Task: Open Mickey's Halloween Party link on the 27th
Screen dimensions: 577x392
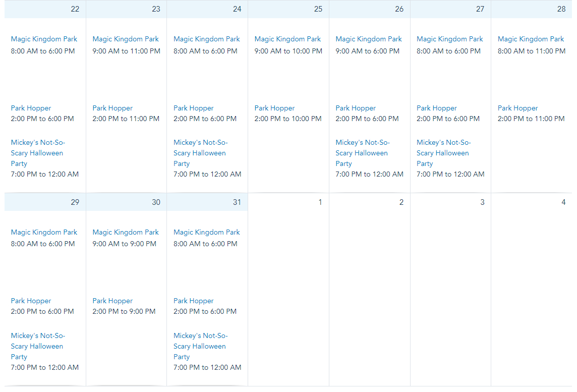Action: [443, 153]
